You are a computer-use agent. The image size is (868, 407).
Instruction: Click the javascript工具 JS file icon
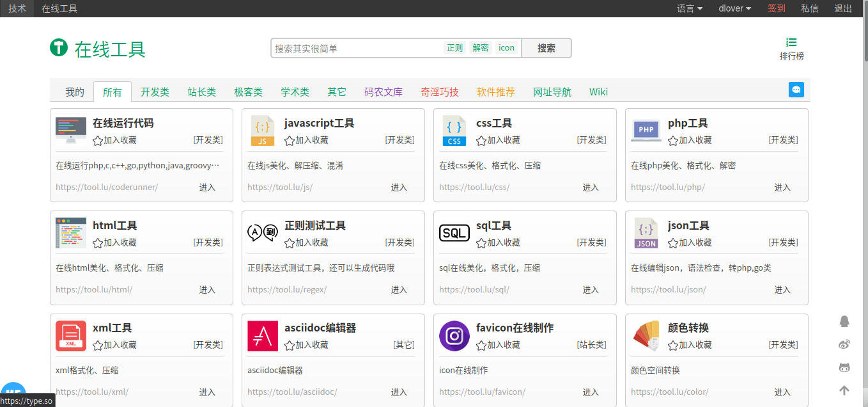click(x=263, y=131)
